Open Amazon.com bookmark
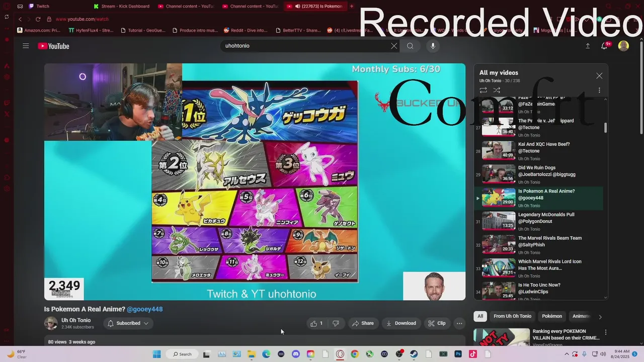 pyautogui.click(x=39, y=30)
